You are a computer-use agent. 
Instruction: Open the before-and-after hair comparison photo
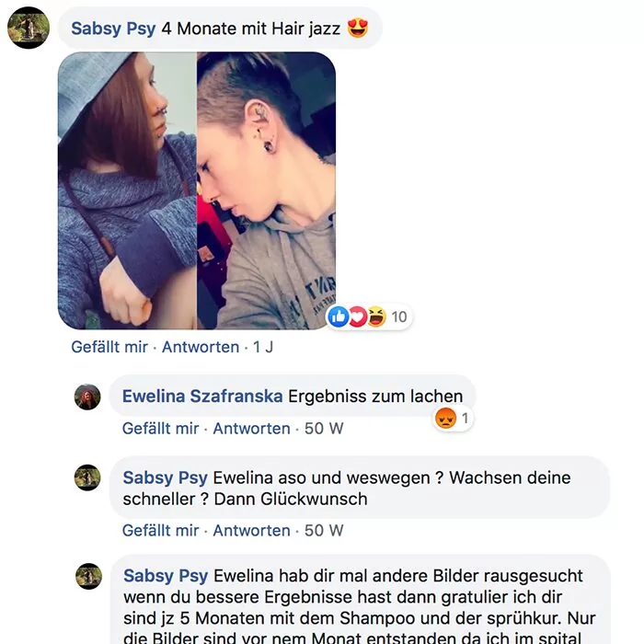point(197,190)
